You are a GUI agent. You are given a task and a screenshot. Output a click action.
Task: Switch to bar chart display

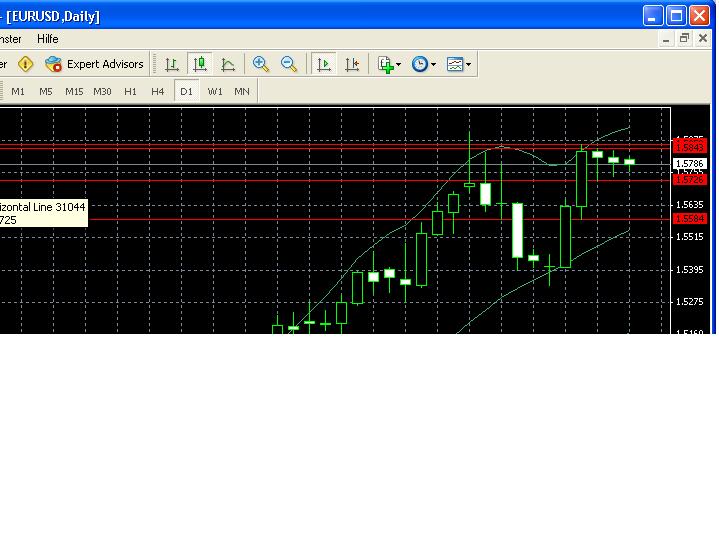click(x=172, y=64)
